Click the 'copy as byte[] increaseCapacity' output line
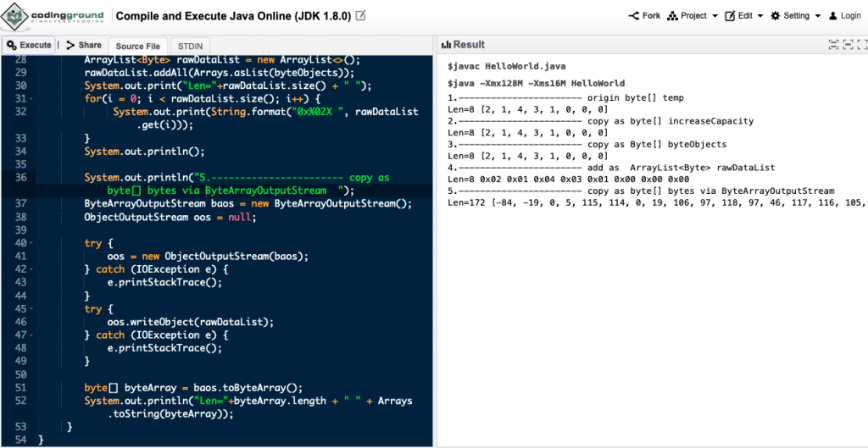Viewport: 868px width, 448px height. [601, 121]
